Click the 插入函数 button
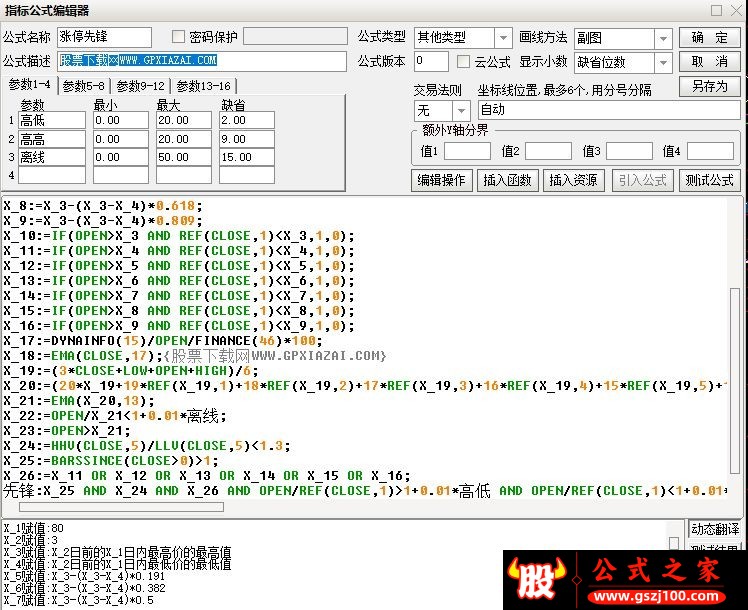Viewport: 748px width, 610px height. (507, 180)
